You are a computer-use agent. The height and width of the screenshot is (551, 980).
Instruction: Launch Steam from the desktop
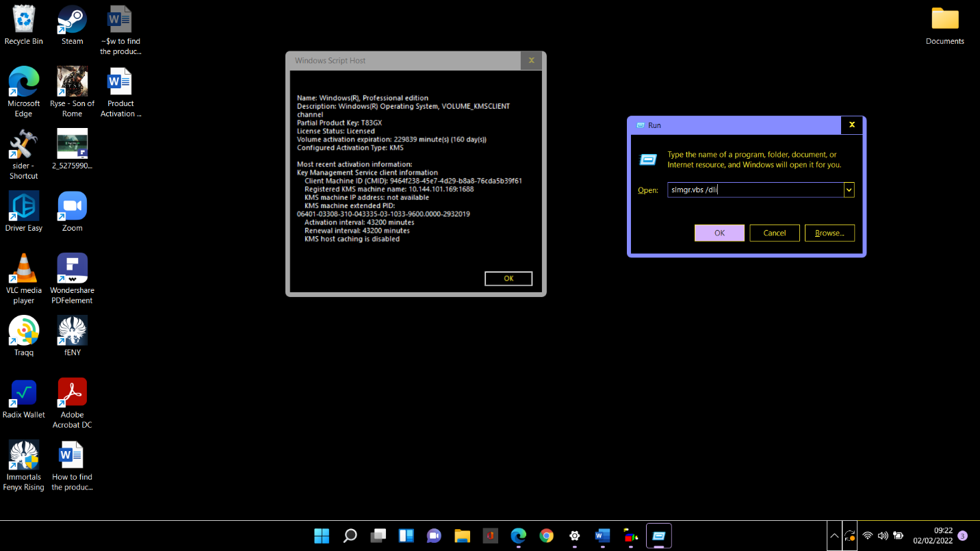point(72,18)
